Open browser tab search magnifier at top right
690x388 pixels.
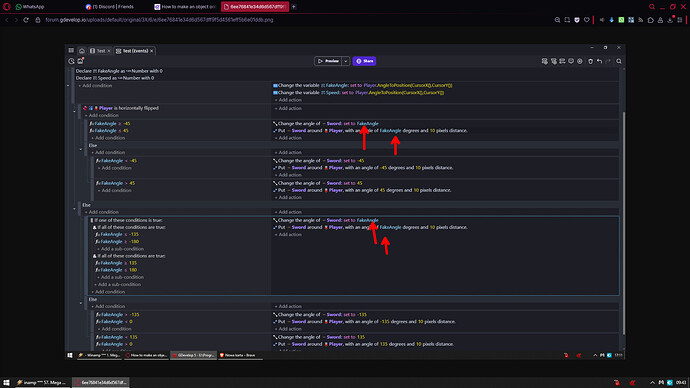(x=652, y=7)
